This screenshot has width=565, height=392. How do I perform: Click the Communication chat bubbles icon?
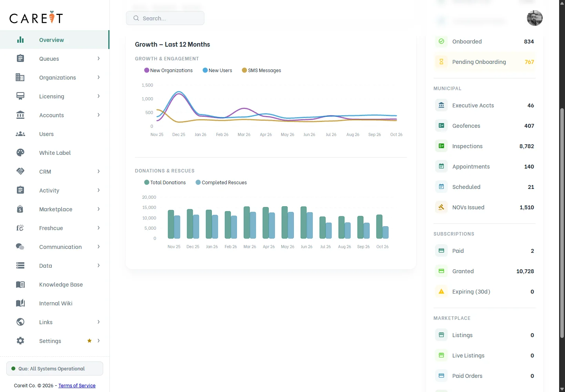(20, 247)
